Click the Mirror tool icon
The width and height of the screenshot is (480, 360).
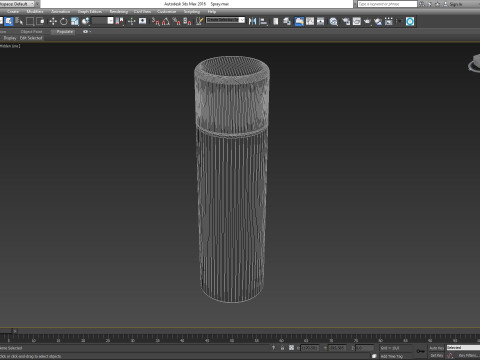252,22
